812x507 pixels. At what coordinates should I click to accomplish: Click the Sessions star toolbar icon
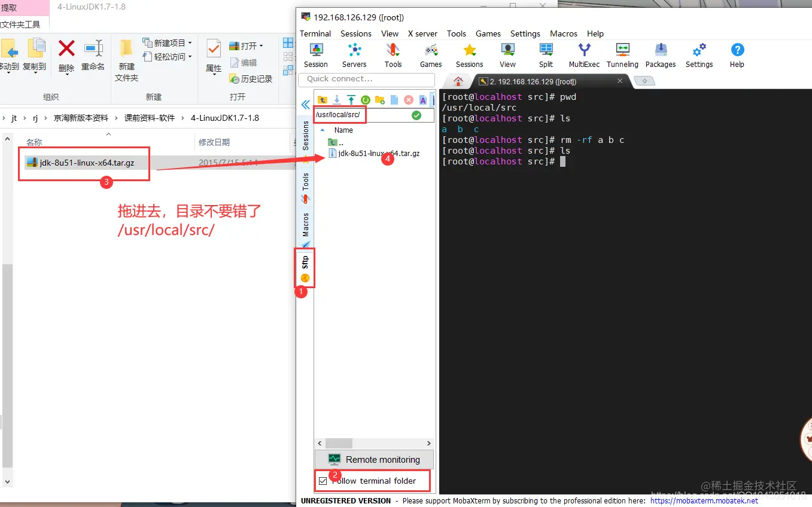click(x=470, y=56)
